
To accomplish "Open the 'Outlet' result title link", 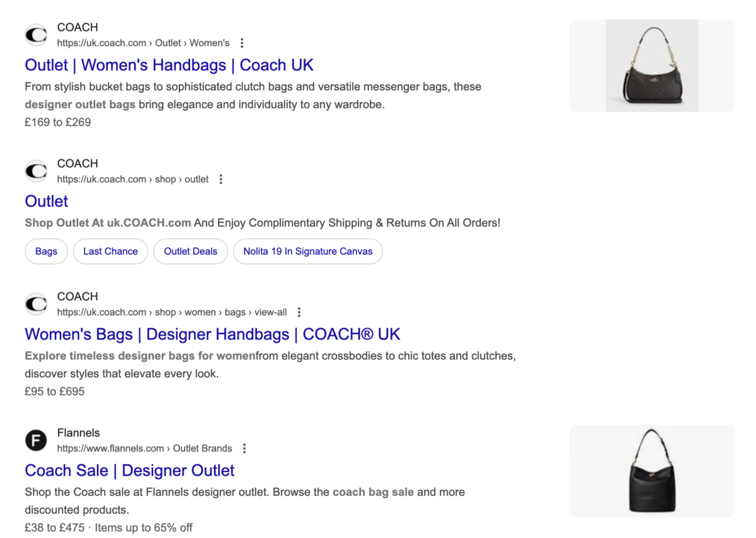I will (x=47, y=202).
